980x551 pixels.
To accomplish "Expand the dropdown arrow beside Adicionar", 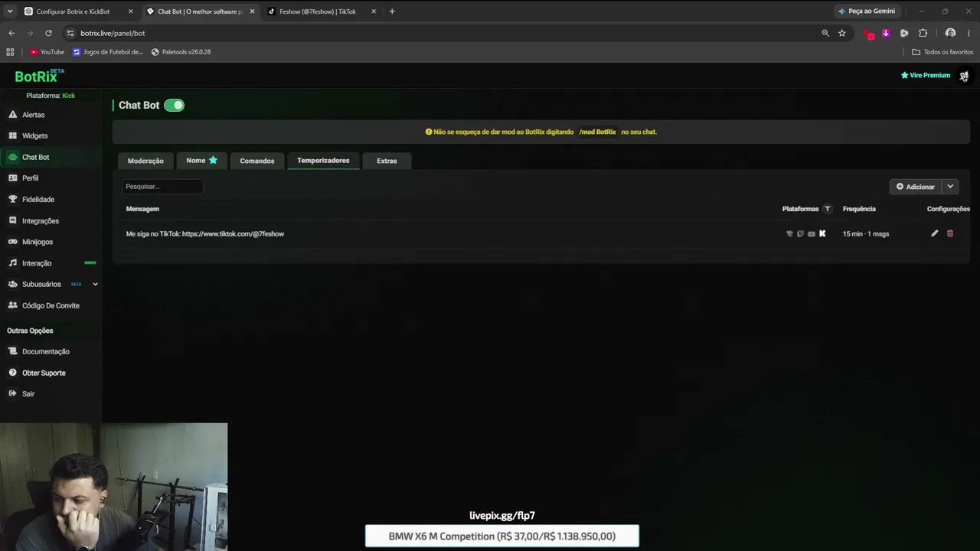I will pyautogui.click(x=950, y=187).
